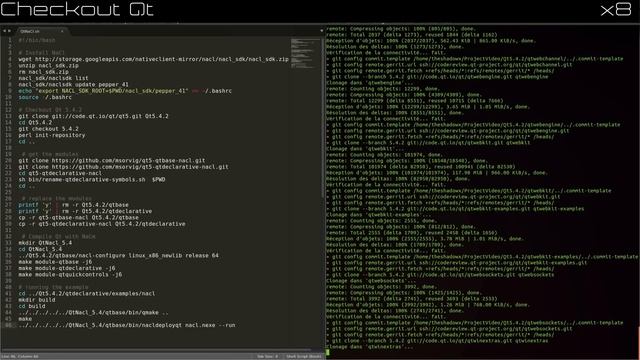Click the 'make module-qtbase -j6' line
640x360 pixels.
[55, 262]
